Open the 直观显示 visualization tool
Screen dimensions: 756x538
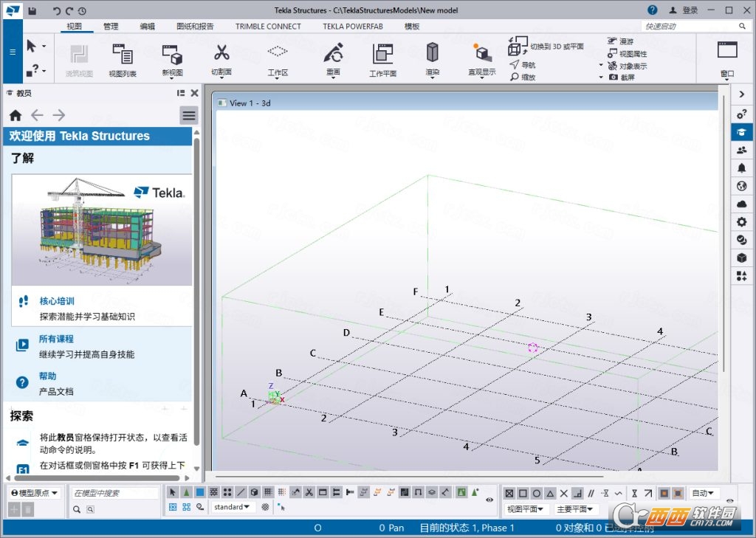coord(481,59)
